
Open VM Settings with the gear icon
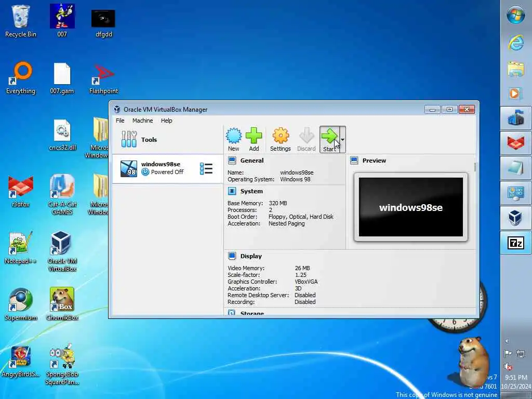280,139
